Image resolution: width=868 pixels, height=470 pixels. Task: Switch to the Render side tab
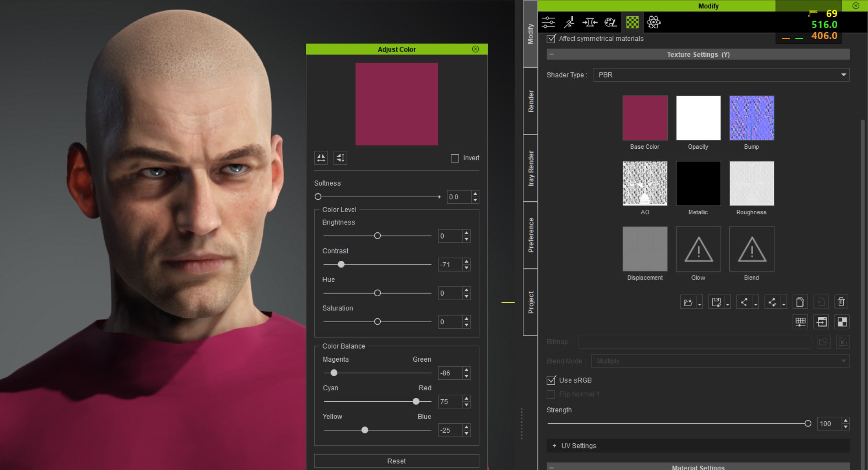click(530, 101)
